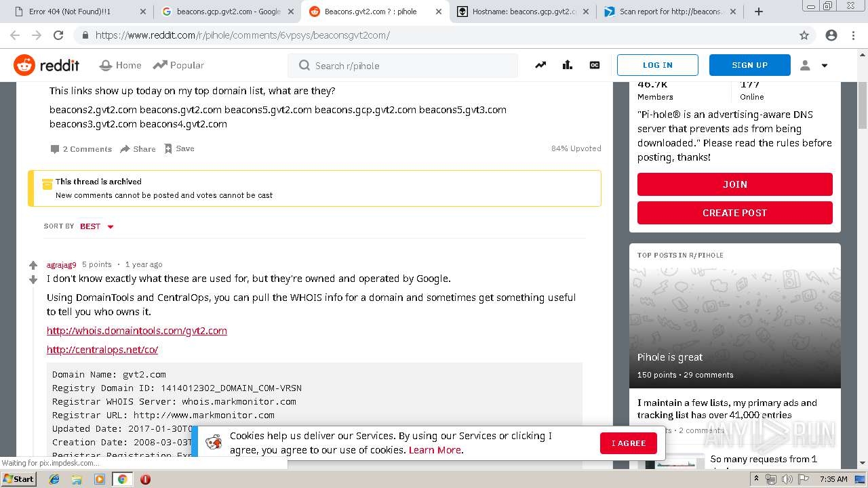Open the trending arrow icon in header
The width and height of the screenshot is (868, 488).
pyautogui.click(x=540, y=65)
